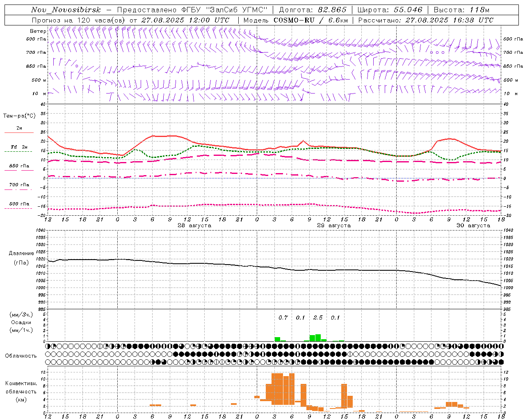
Task: Click the latitude value Широта: 55.046
Action: point(390,10)
